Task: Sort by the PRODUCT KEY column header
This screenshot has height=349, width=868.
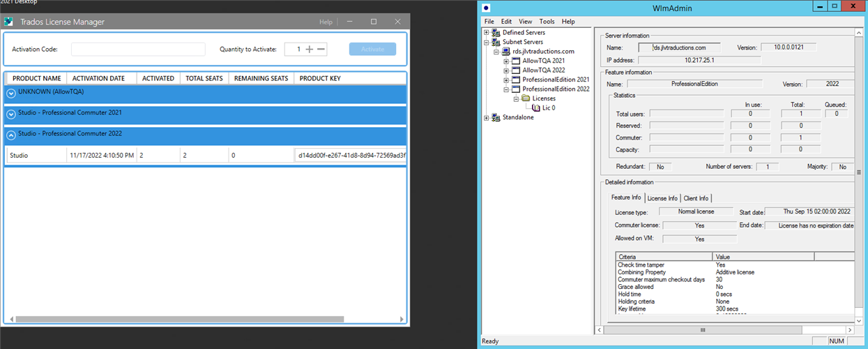Action: pyautogui.click(x=349, y=78)
